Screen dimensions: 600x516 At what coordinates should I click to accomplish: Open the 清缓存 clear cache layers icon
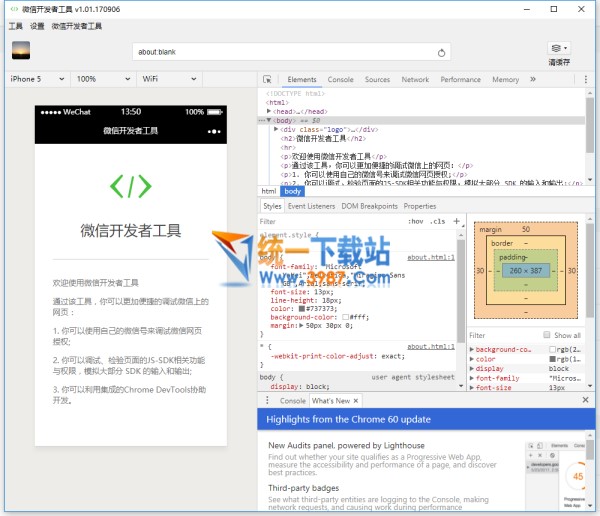(x=556, y=48)
